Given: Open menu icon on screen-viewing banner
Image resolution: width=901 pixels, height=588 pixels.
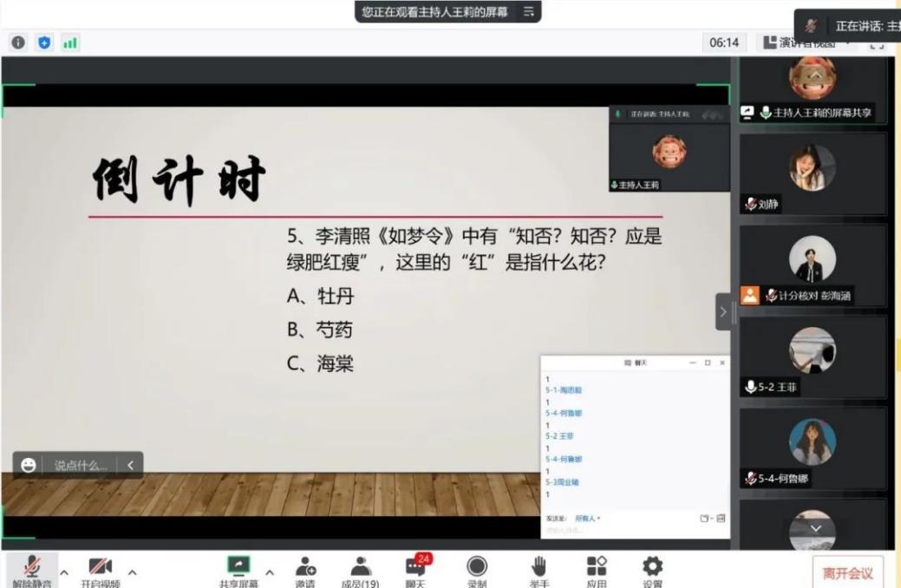Looking at the screenshot, I should click(x=528, y=11).
